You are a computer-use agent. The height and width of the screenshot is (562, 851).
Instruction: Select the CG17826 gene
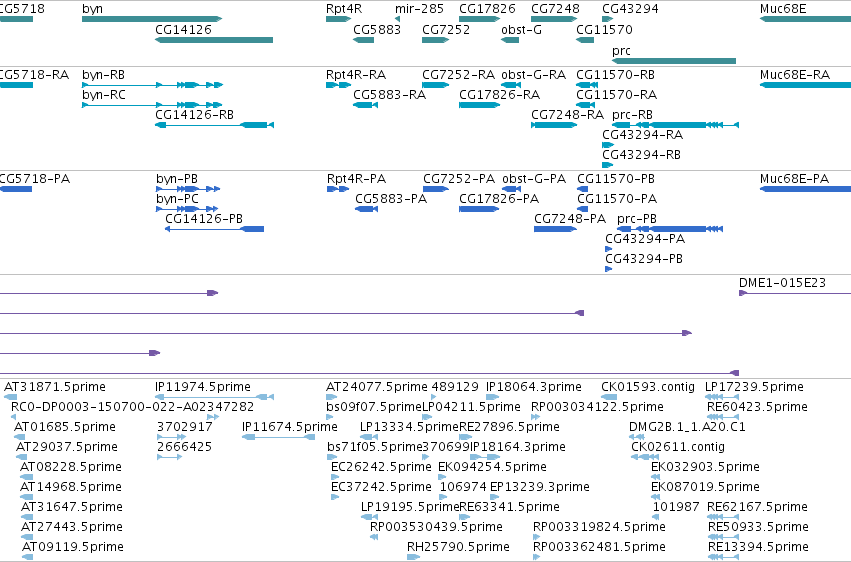pos(479,19)
